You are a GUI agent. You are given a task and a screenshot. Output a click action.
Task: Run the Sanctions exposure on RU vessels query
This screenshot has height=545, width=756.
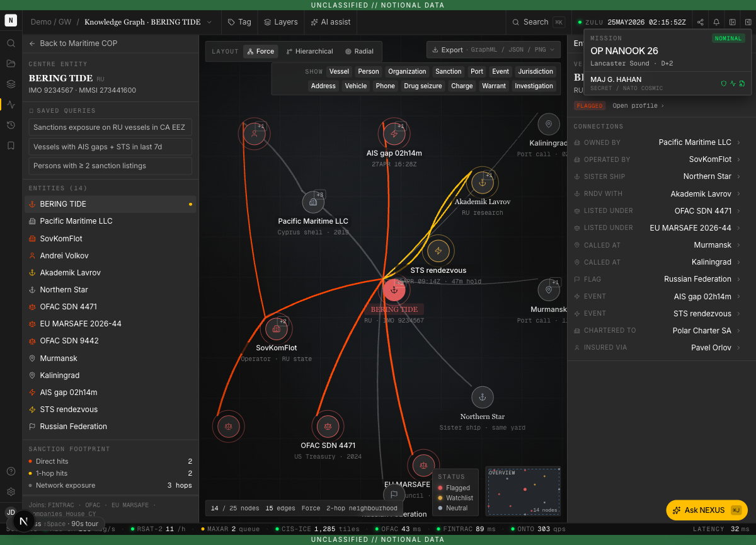[x=110, y=127]
